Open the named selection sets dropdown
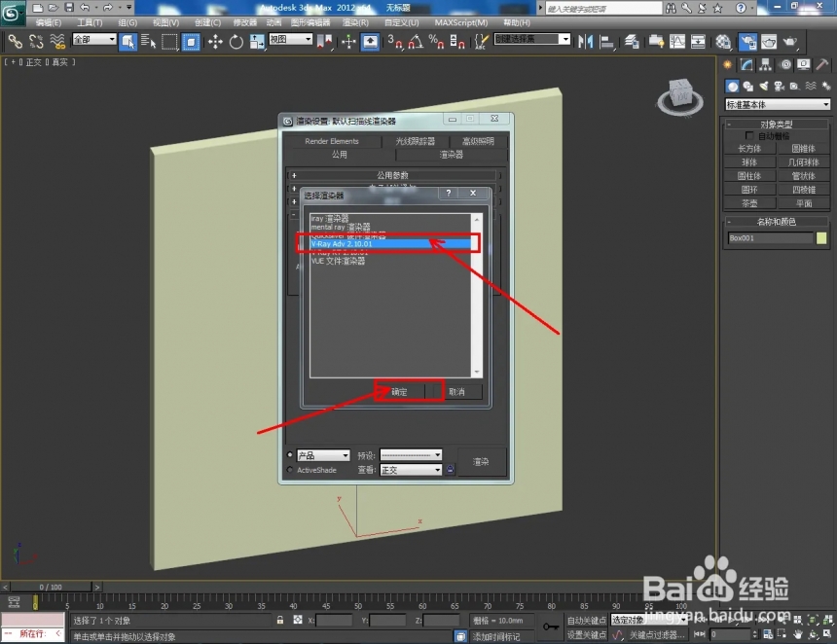The image size is (837, 644). 532,39
